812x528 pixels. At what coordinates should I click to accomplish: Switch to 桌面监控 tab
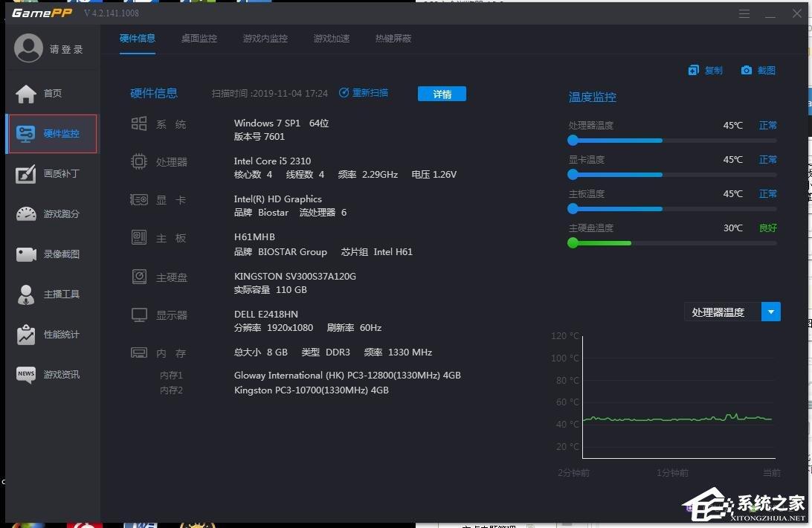(199, 39)
